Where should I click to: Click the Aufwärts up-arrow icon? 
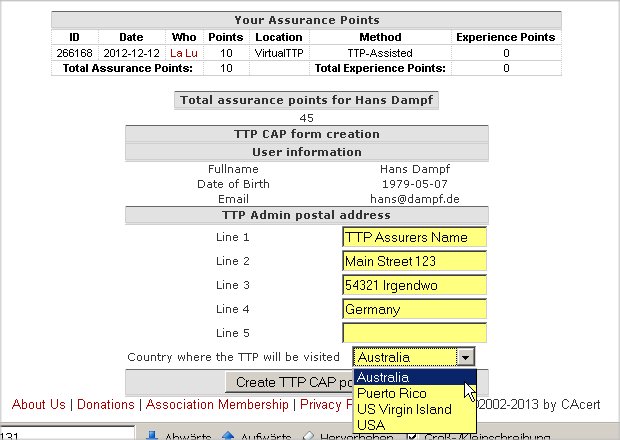point(227,435)
